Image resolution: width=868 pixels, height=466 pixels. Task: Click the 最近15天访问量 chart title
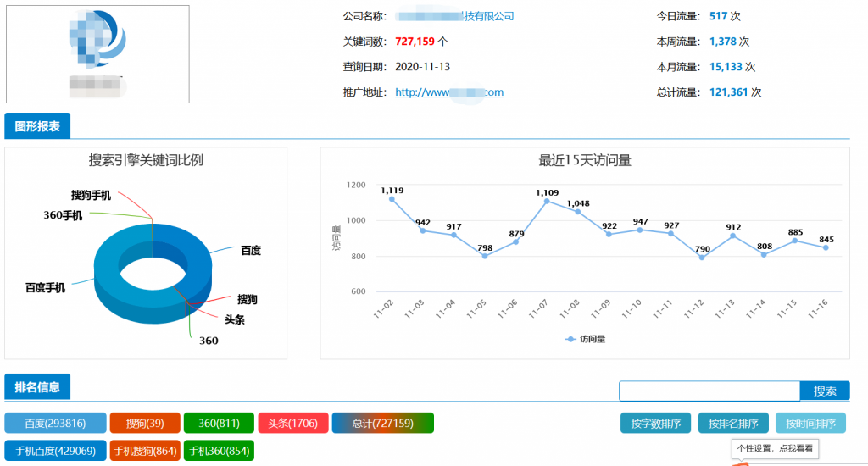[x=585, y=160]
